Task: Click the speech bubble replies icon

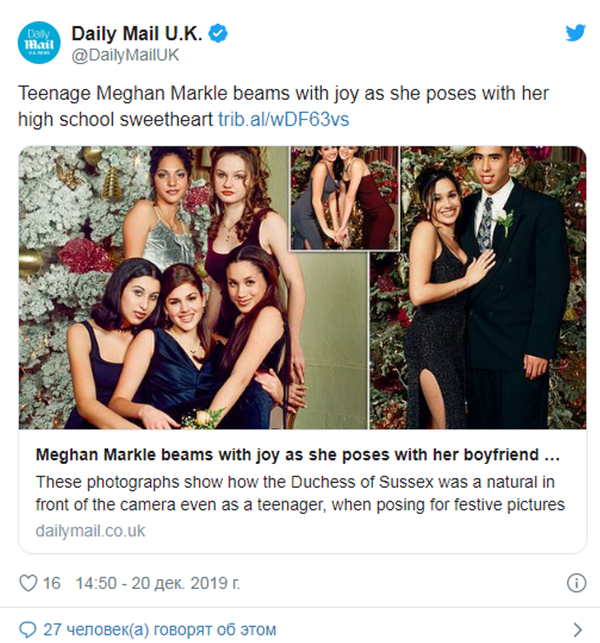Action: [x=25, y=630]
